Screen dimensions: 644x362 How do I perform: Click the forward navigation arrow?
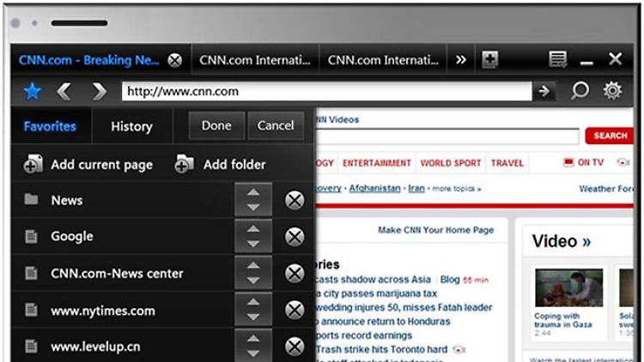pos(99,91)
